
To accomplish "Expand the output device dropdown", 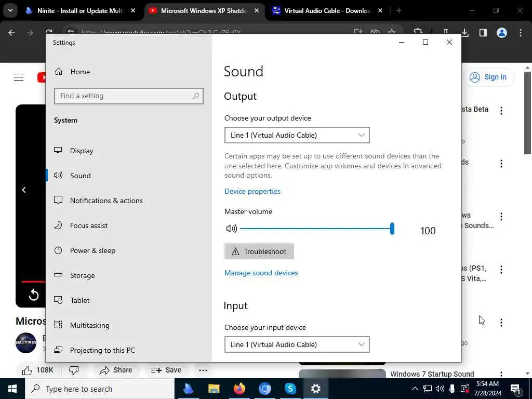I will [297, 135].
